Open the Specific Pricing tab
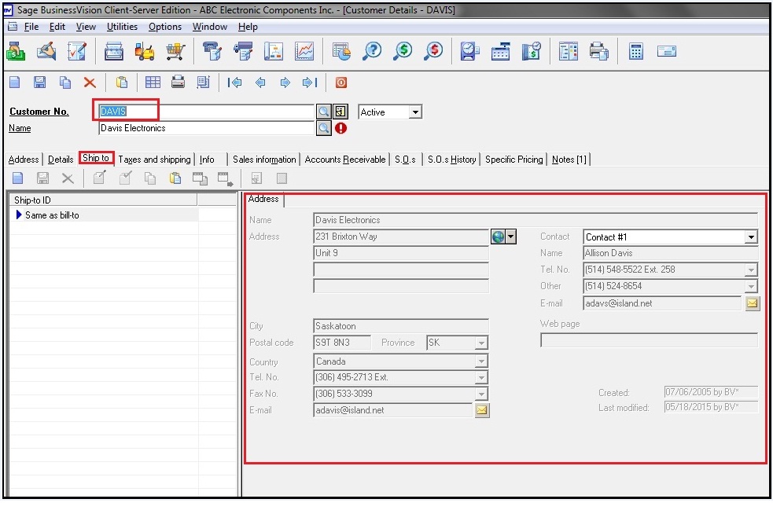 tap(513, 159)
